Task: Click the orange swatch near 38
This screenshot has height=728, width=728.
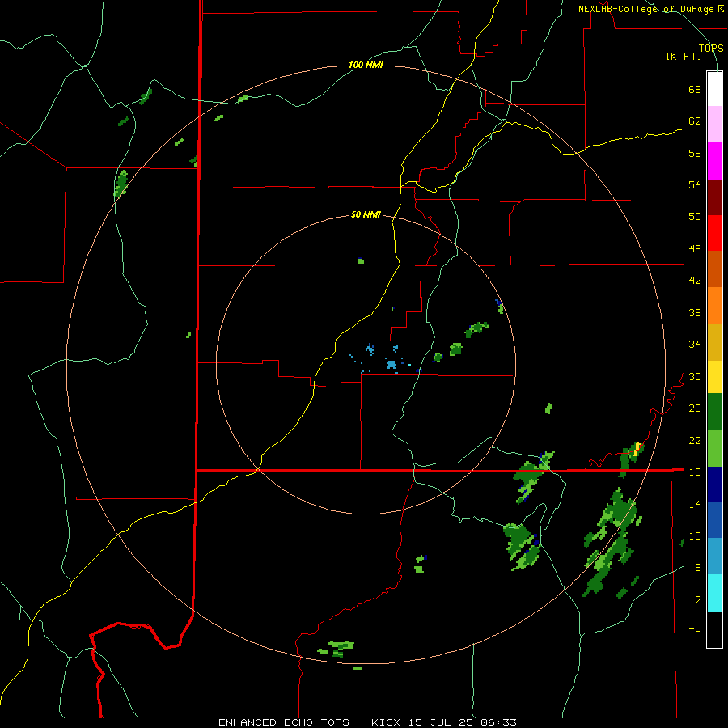Action: [x=714, y=306]
